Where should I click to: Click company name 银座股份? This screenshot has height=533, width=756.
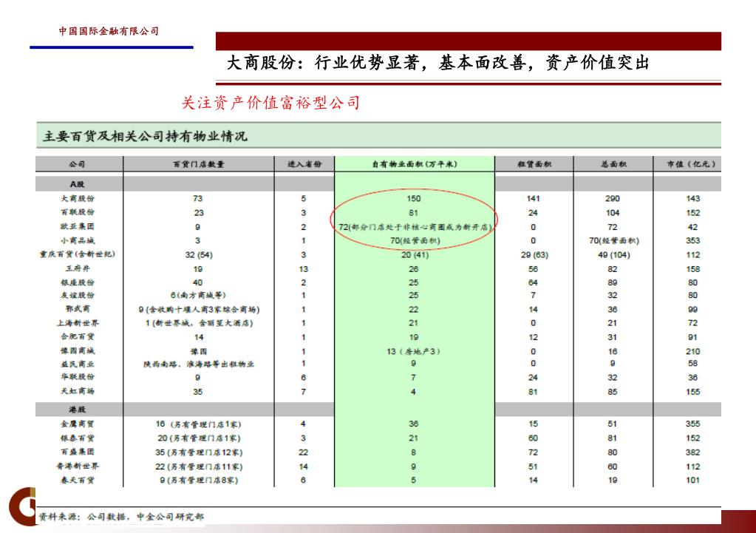(77, 282)
